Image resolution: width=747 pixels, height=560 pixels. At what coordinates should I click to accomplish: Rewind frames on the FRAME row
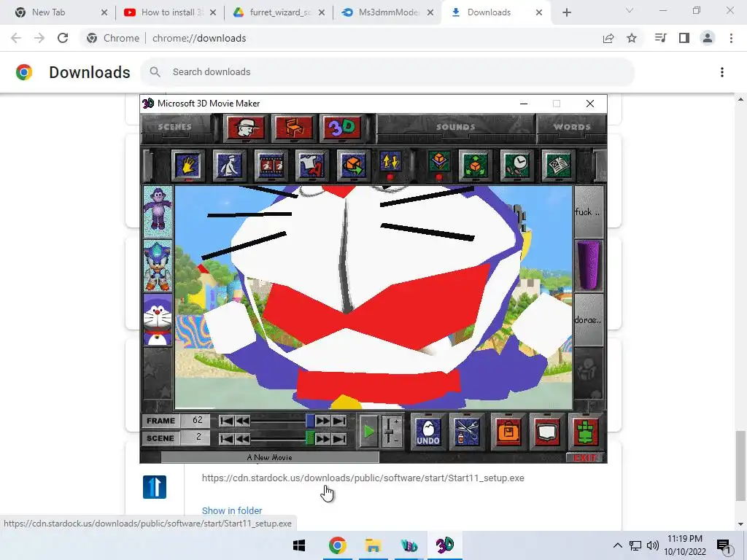coord(242,421)
